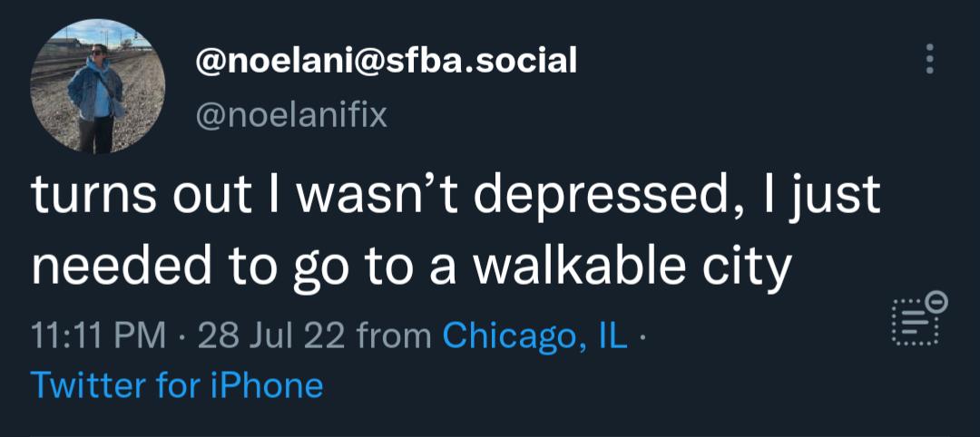Expand tweet options via vertical ellipsis
Viewport: 980px width, 437px height.
point(927,59)
